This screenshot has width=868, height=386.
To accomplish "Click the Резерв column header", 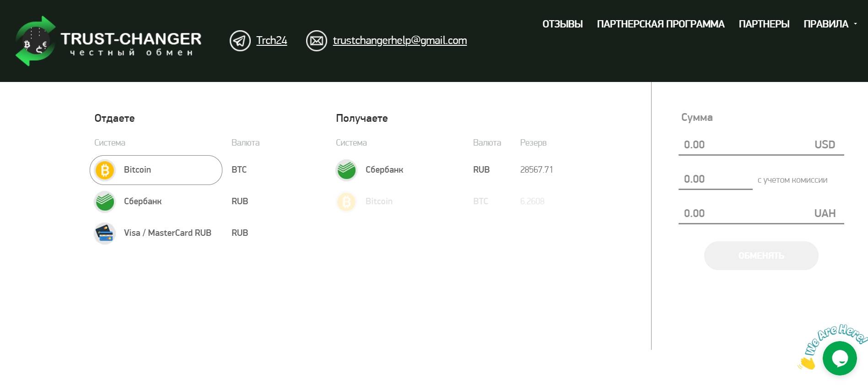I will click(x=533, y=143).
